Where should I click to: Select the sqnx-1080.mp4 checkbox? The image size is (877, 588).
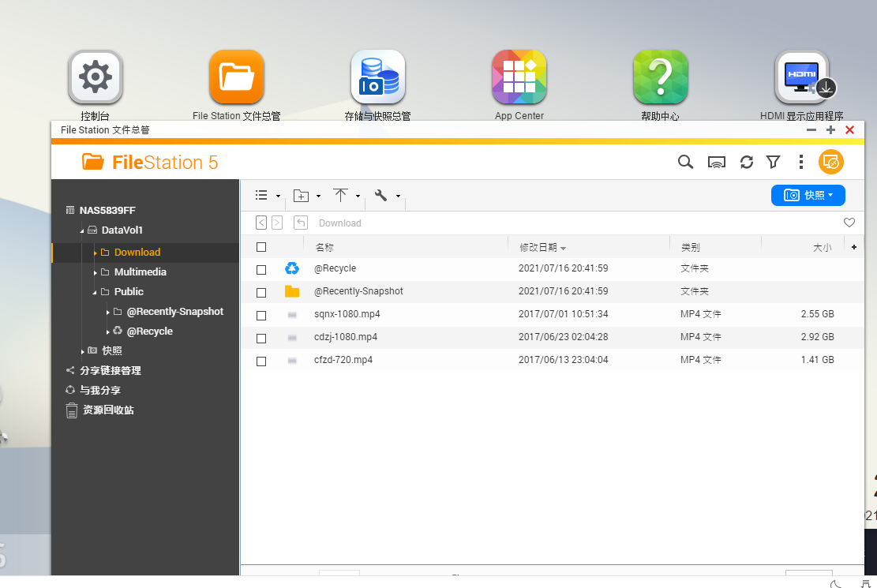(x=261, y=316)
